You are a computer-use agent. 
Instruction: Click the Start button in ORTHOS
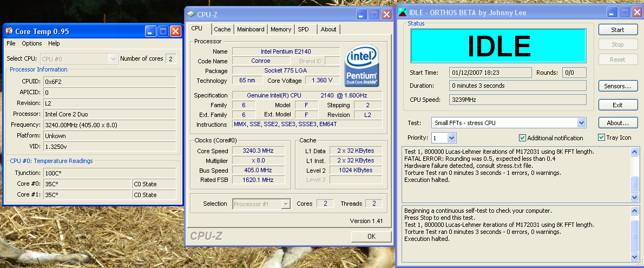click(x=617, y=30)
